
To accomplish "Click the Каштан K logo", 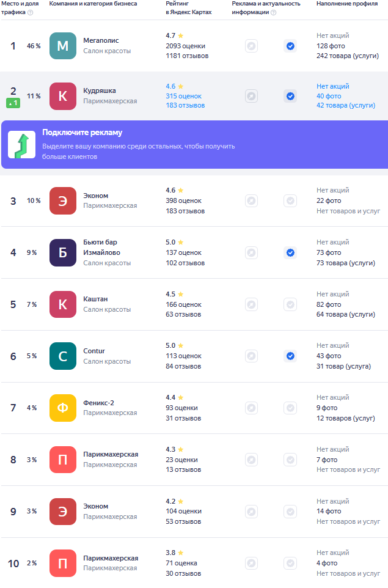I will point(62,304).
